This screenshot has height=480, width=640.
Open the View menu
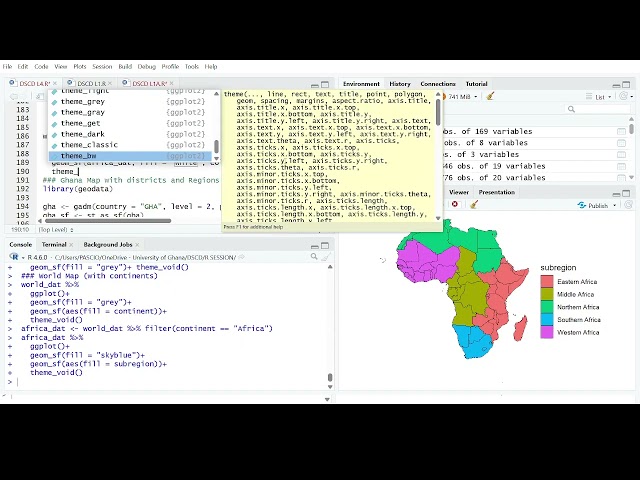click(x=60, y=67)
